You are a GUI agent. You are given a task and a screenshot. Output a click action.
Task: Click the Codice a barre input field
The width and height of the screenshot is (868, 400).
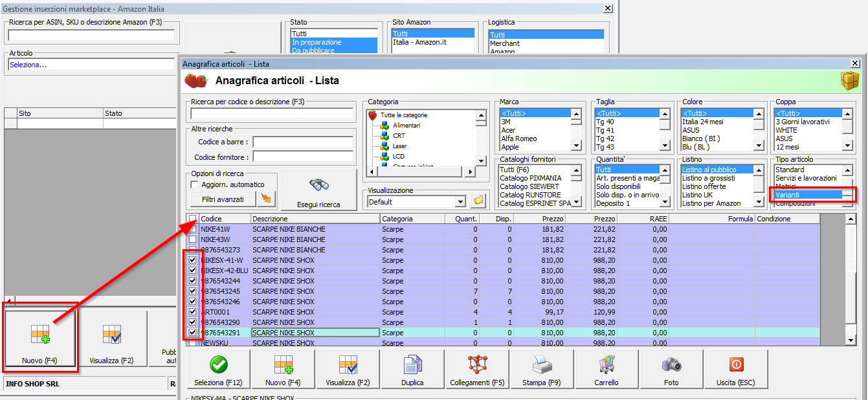coord(304,141)
